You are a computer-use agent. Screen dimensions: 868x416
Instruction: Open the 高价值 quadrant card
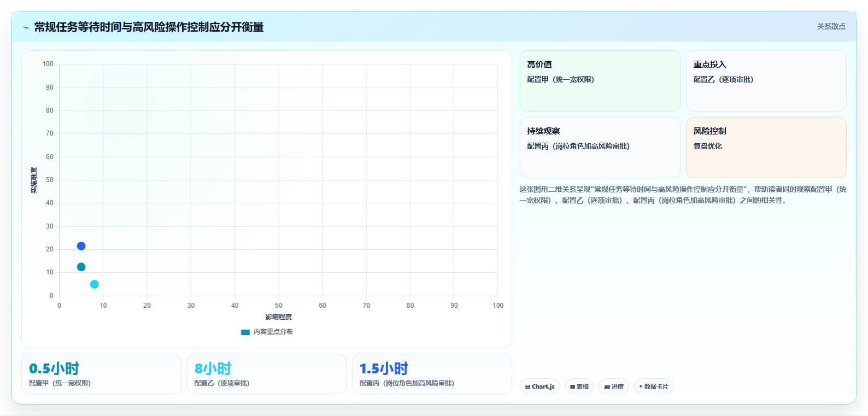[x=600, y=81]
